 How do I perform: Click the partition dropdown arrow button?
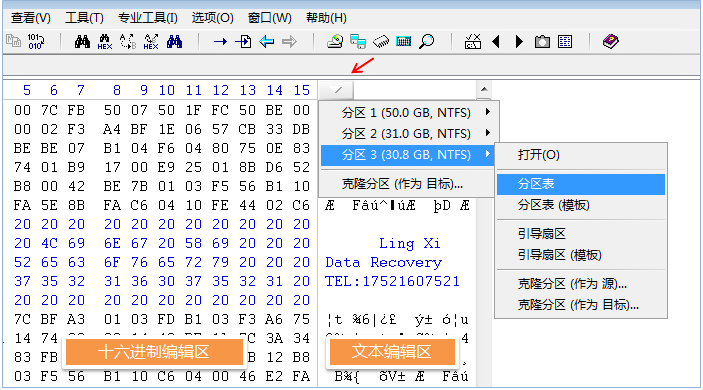click(336, 90)
